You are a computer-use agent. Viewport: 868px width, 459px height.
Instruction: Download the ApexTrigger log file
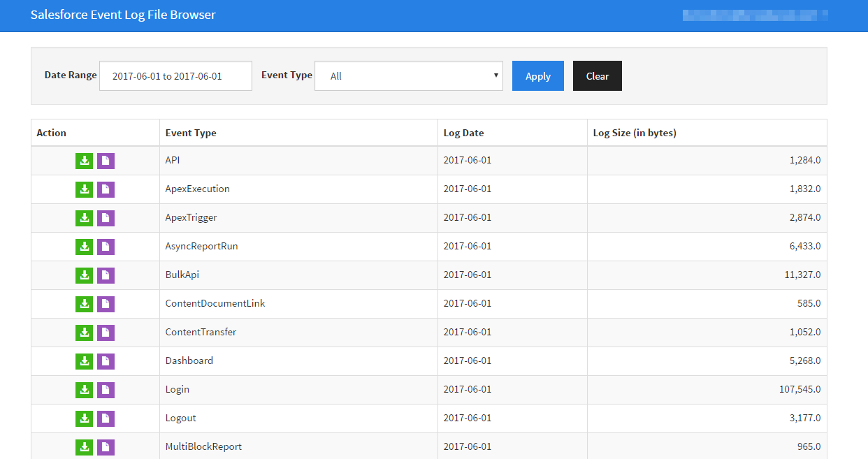(85, 218)
